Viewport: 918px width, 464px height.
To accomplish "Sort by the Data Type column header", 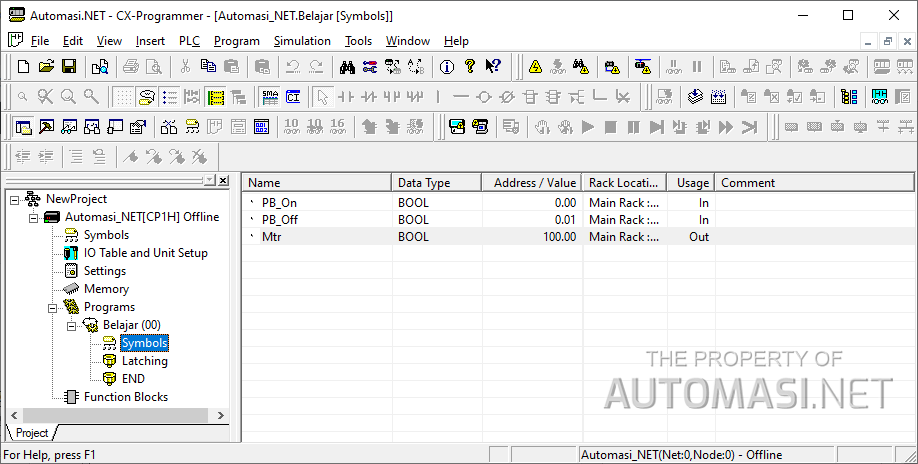I will (x=436, y=183).
